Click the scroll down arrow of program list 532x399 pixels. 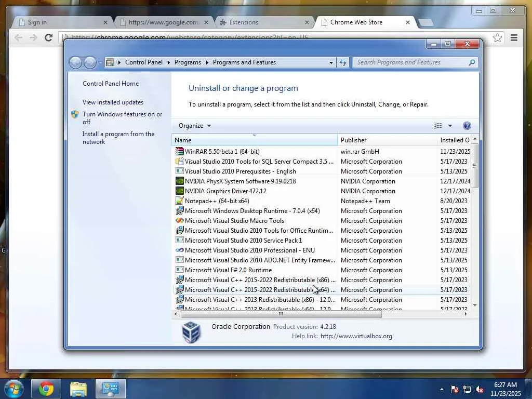point(475,305)
